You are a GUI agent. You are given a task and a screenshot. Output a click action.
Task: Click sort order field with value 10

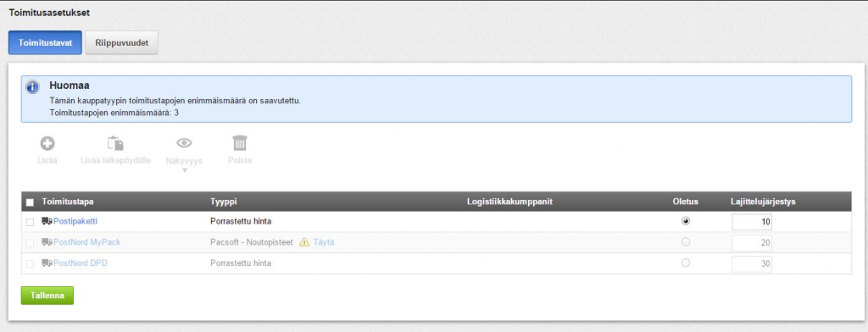coord(753,222)
